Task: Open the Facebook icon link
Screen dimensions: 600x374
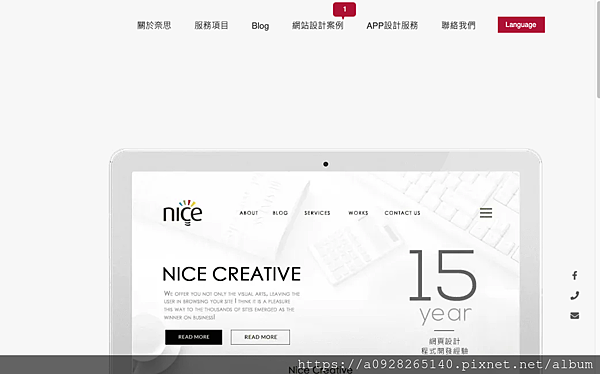Action: click(574, 276)
